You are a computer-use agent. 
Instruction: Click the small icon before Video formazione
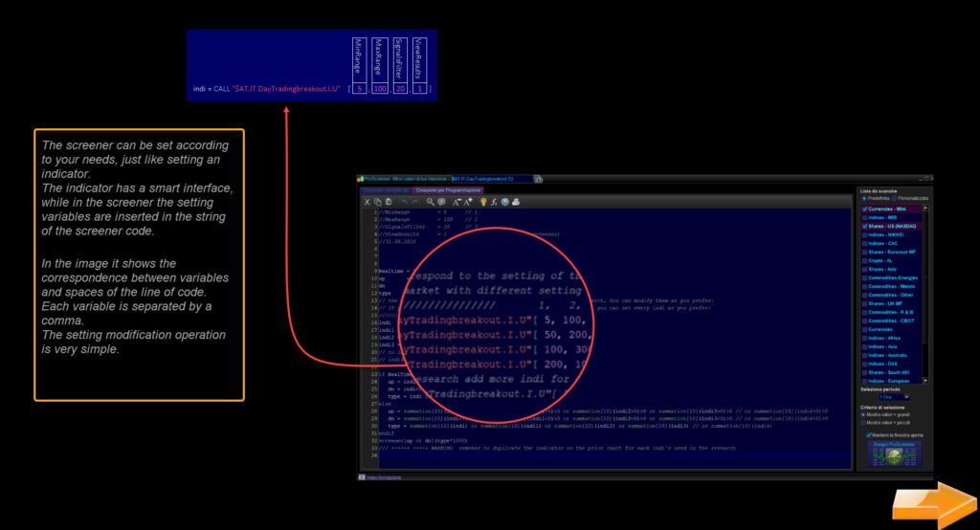(x=362, y=476)
